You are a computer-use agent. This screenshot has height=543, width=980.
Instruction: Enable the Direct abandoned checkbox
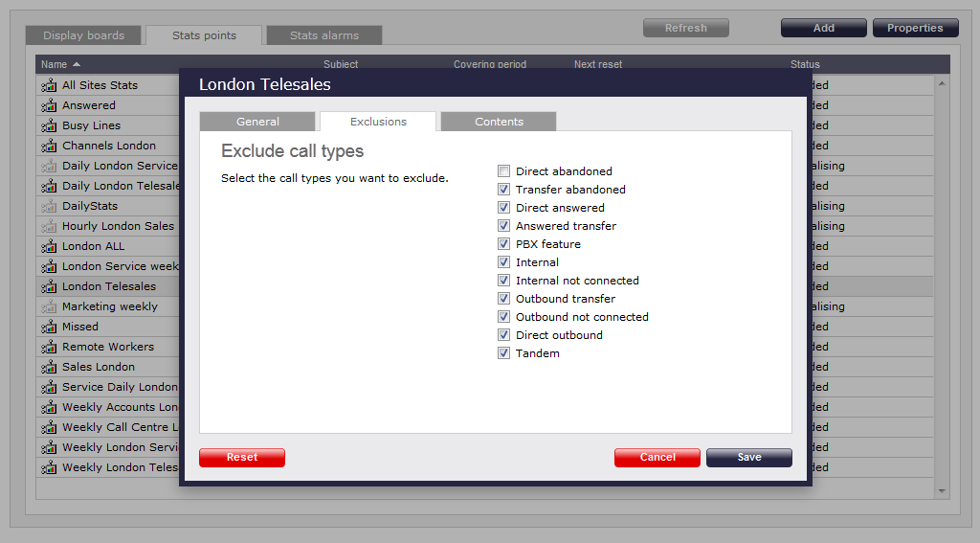click(x=503, y=171)
